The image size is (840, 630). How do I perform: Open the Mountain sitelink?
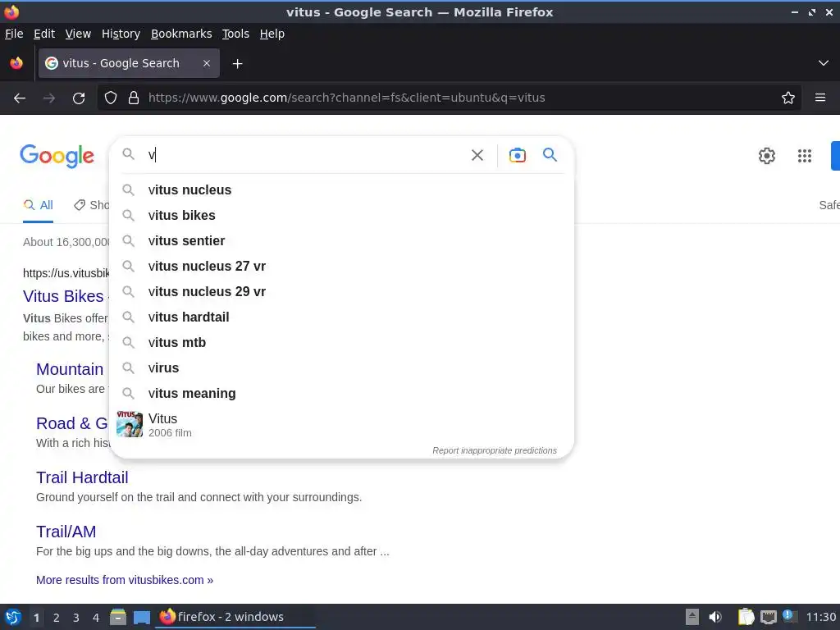coord(70,369)
